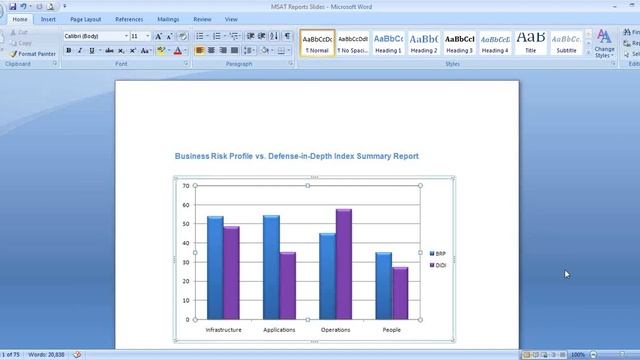Image resolution: width=640 pixels, height=360 pixels.
Task: Click the proofing errors status icon
Action: pyautogui.click(x=77, y=355)
